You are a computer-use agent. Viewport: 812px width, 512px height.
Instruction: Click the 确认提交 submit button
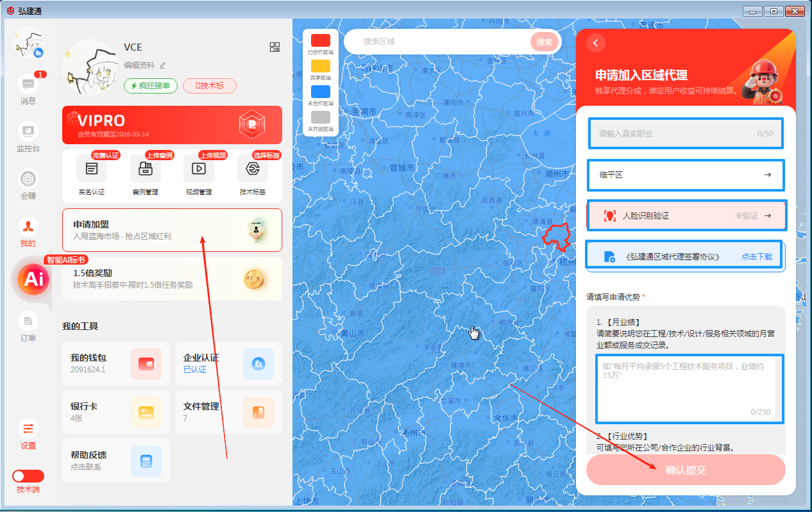[685, 470]
